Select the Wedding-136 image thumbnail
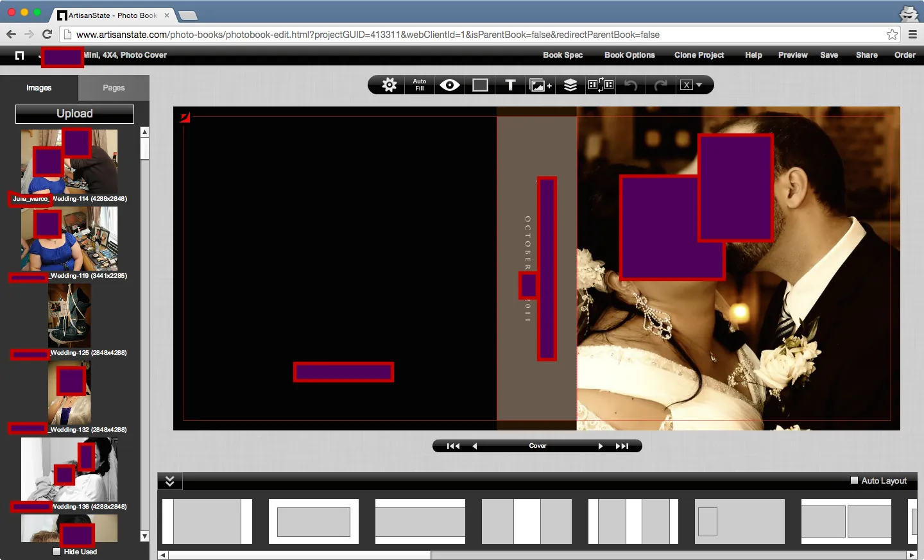The width and height of the screenshot is (924, 560). [x=69, y=470]
